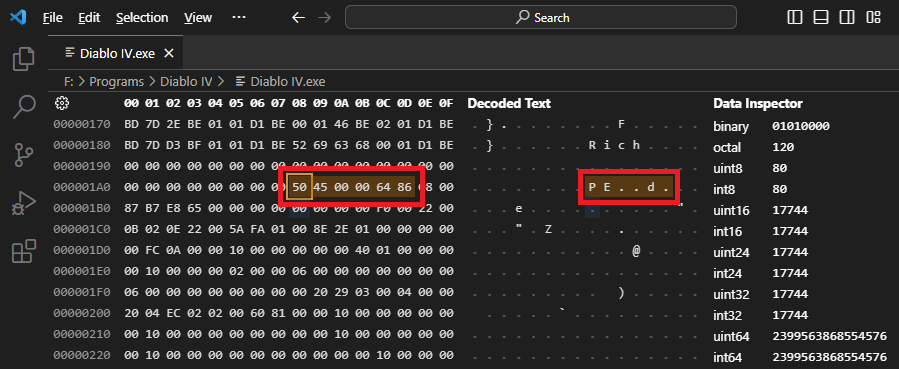Click the Decoded Text column header
Image resolution: width=899 pixels, height=369 pixels.
(x=509, y=104)
